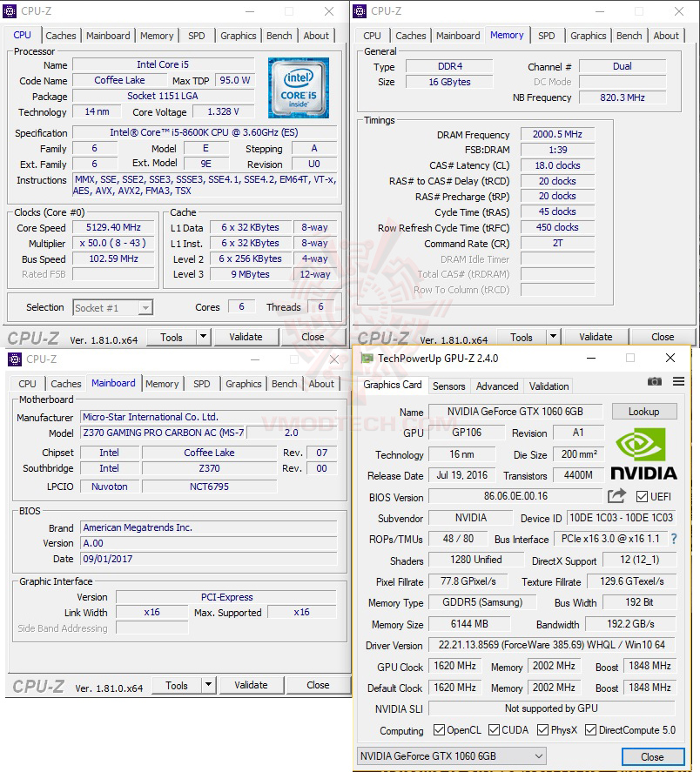Viewport: 700px width, 772px height.
Task: Click the Device ID value 10DE 1C03
Action: point(621,518)
